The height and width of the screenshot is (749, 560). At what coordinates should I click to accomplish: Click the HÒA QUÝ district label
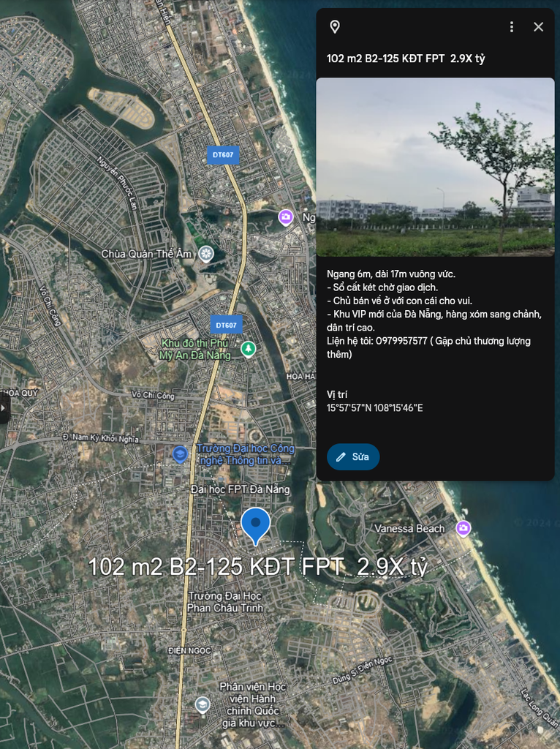coord(20,393)
